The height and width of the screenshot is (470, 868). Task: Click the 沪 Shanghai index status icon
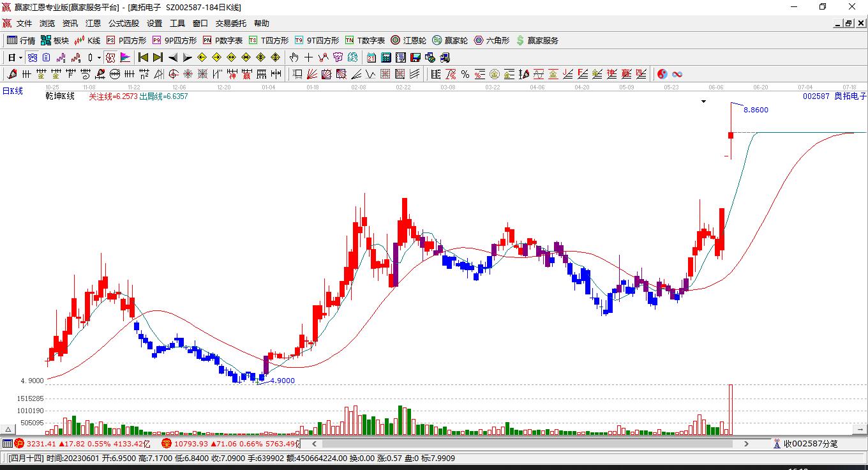tap(19, 443)
